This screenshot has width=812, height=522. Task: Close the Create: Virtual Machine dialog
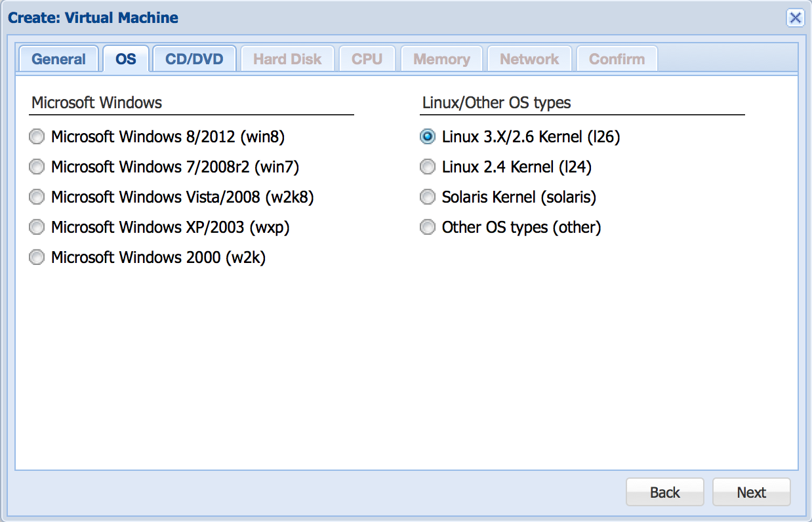point(795,18)
